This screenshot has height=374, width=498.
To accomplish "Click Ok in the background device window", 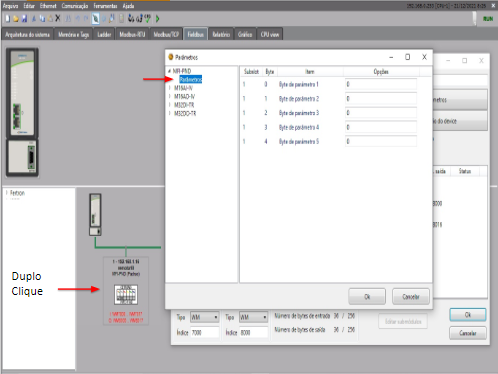I will click(468, 315).
